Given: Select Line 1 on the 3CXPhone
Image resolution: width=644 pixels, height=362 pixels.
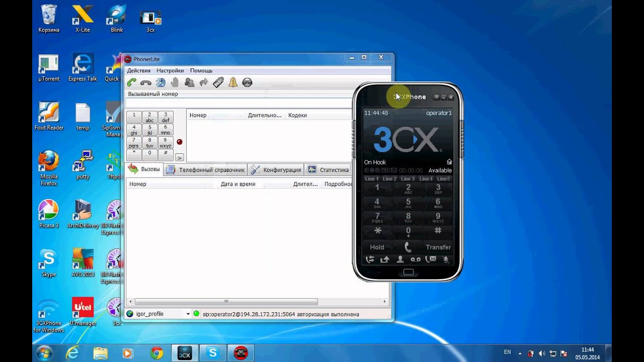Looking at the screenshot, I should [x=372, y=178].
